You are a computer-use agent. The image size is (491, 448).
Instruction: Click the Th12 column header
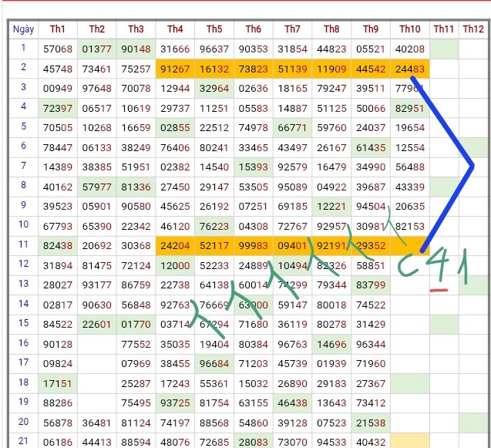point(473,29)
